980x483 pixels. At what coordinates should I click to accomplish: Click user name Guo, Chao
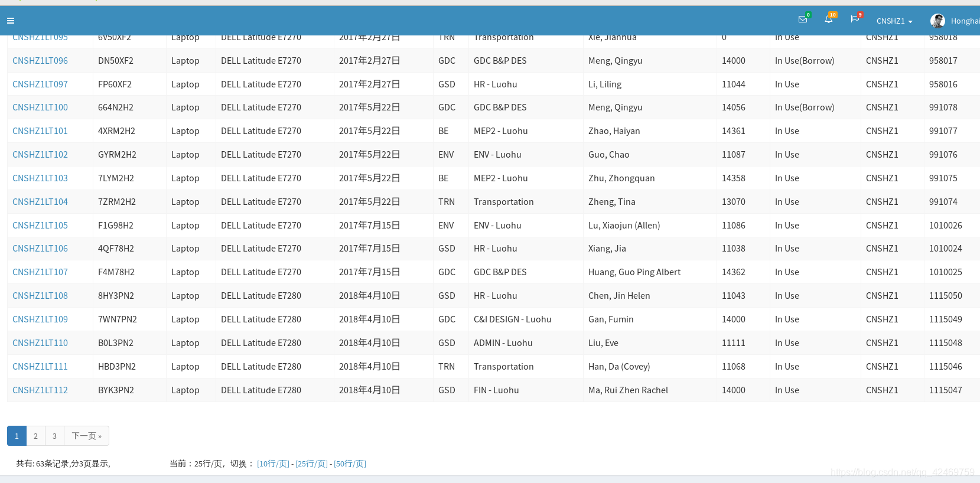pos(609,155)
